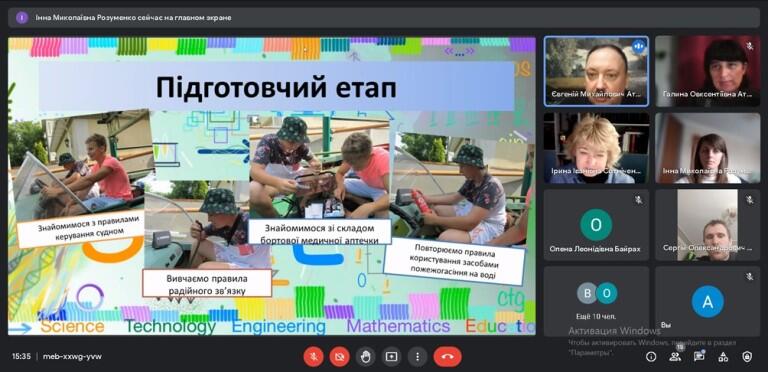Open the activities shapes icon
The height and width of the screenshot is (372, 768).
coord(723,357)
